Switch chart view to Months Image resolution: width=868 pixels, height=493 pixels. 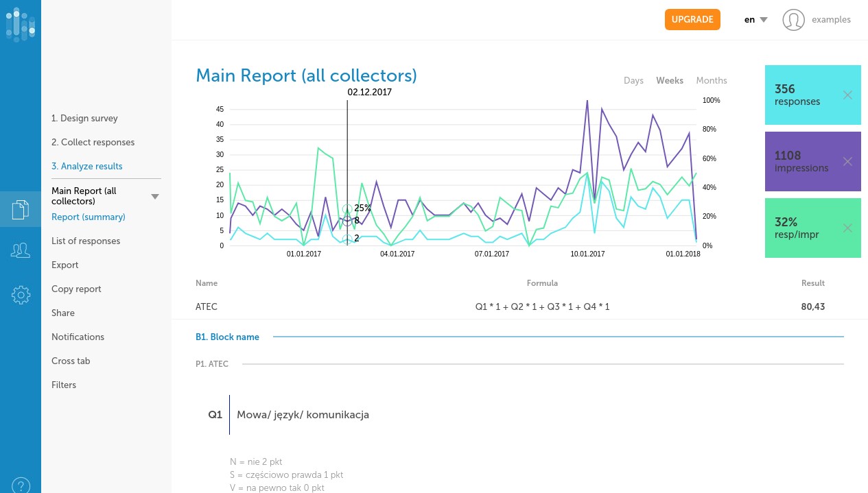[712, 81]
